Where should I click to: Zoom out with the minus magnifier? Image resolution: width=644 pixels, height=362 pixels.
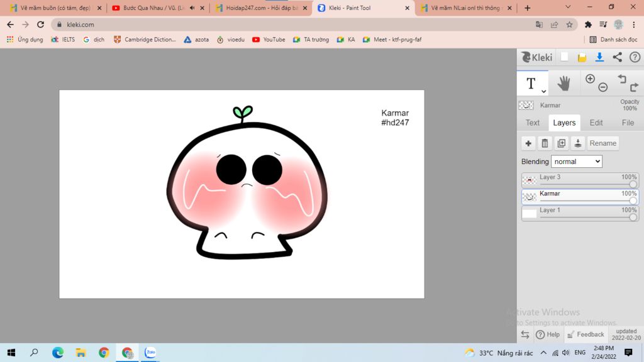(x=603, y=87)
